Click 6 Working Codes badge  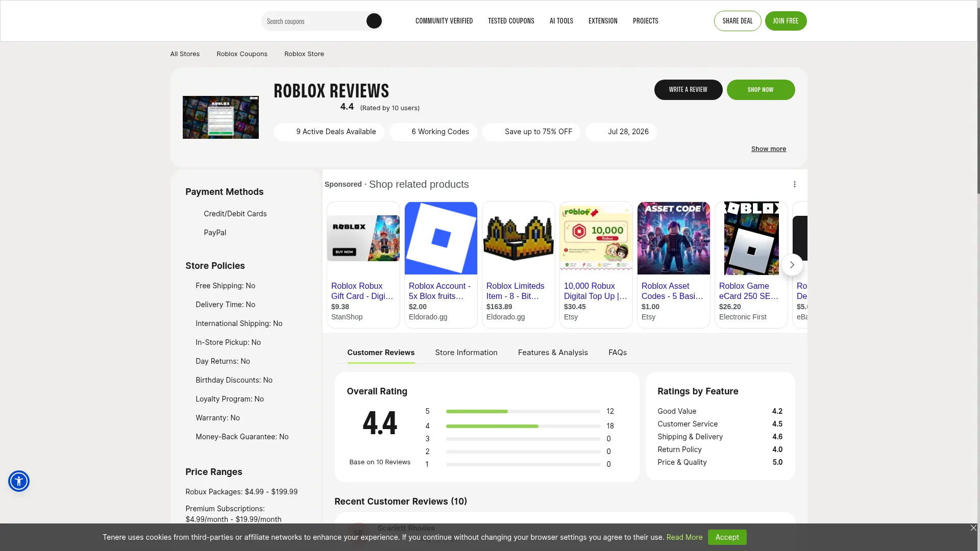click(433, 132)
